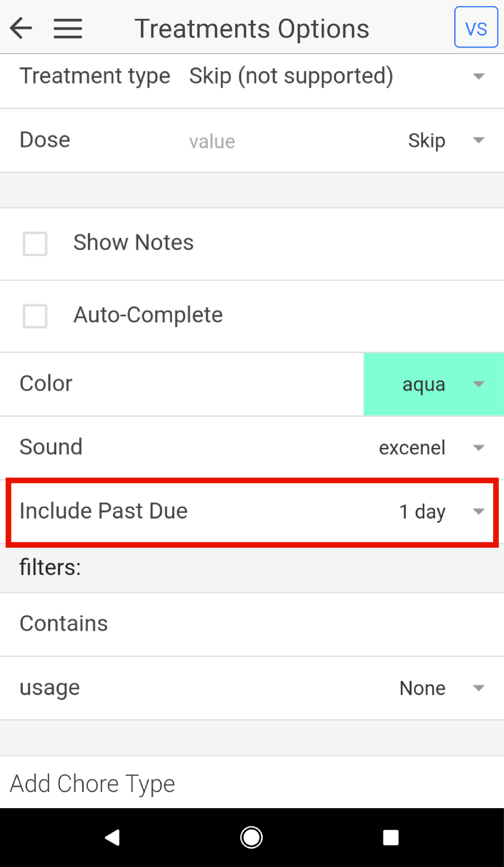
Task: Tap the Auto-Complete label
Action: coord(148,315)
